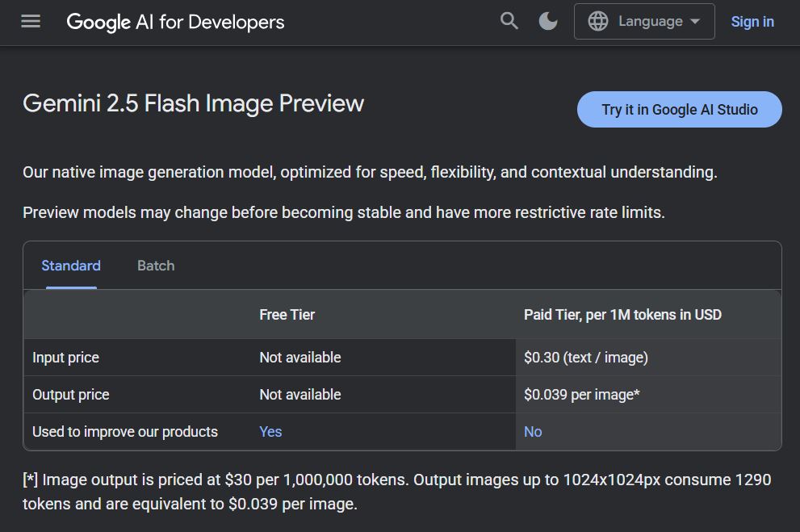Open the No link in the Paid Tier column
This screenshot has height=532, width=800.
(x=533, y=432)
